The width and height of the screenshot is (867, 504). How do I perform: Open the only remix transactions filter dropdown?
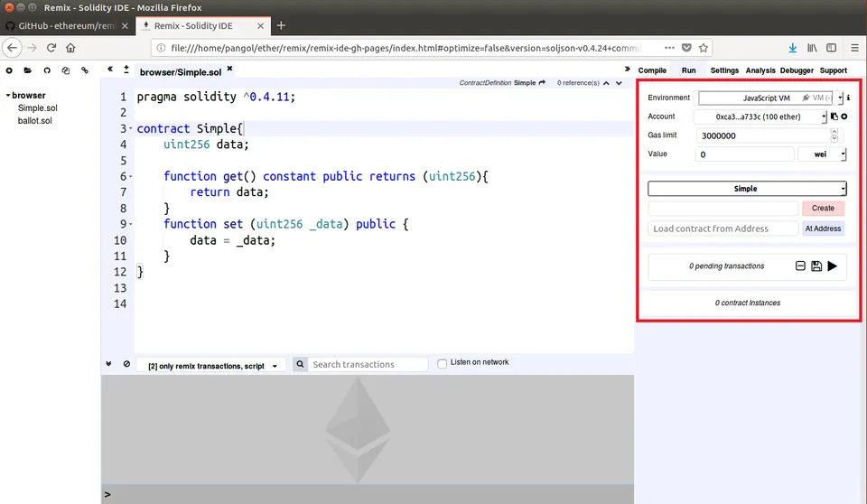pyautogui.click(x=212, y=366)
